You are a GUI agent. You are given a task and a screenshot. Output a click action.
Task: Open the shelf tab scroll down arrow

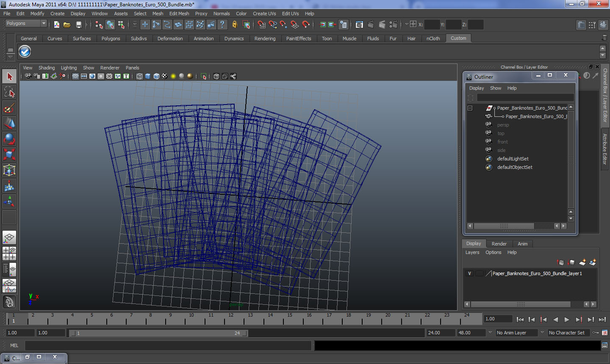[603, 55]
